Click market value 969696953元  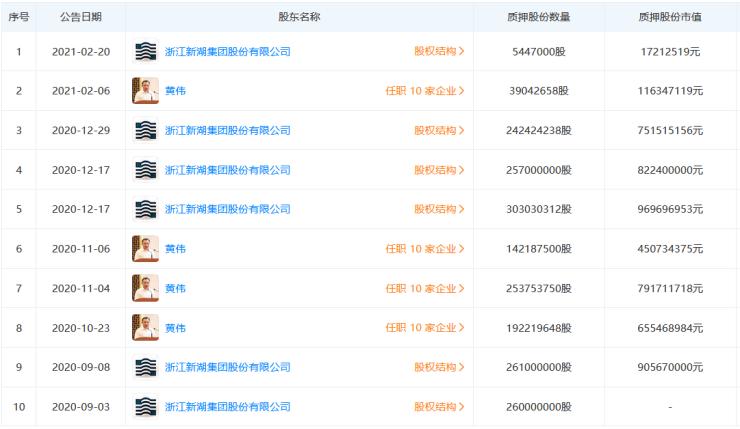(x=670, y=209)
